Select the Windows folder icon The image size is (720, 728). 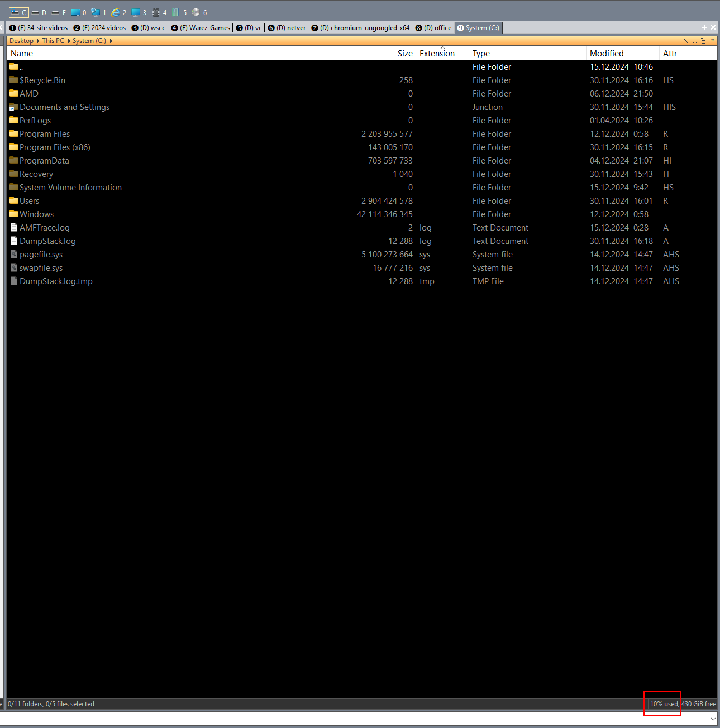pos(14,214)
